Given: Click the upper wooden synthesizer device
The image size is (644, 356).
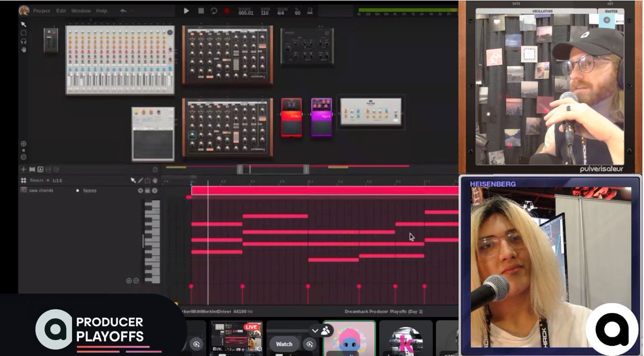Looking at the screenshot, I should (x=227, y=55).
